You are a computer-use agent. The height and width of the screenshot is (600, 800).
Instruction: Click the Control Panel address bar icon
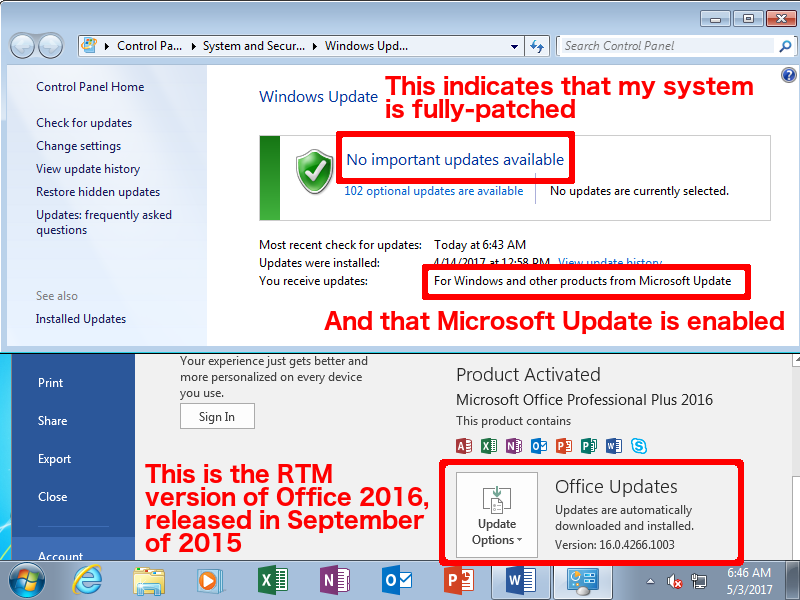(x=89, y=45)
